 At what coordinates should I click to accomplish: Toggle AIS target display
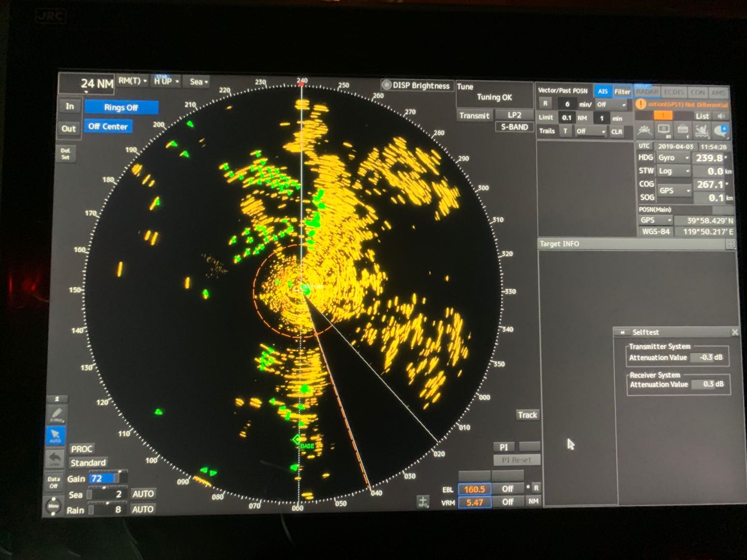[x=602, y=91]
